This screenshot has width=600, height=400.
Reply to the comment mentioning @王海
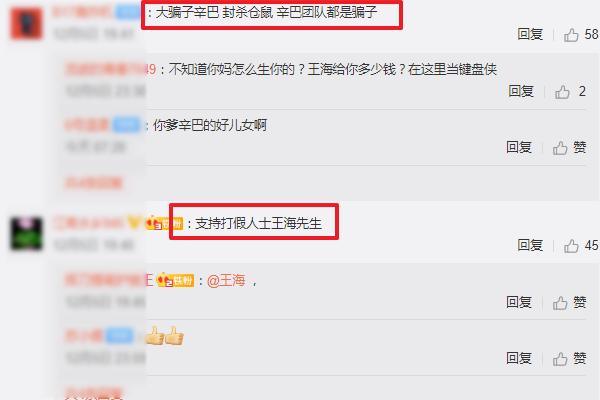coord(519,302)
